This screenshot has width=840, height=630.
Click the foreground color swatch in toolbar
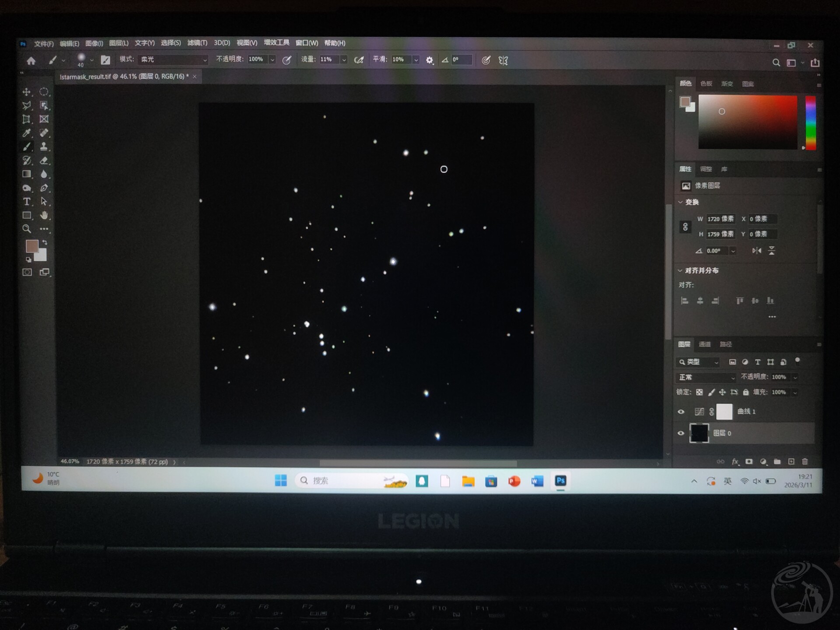pyautogui.click(x=31, y=246)
